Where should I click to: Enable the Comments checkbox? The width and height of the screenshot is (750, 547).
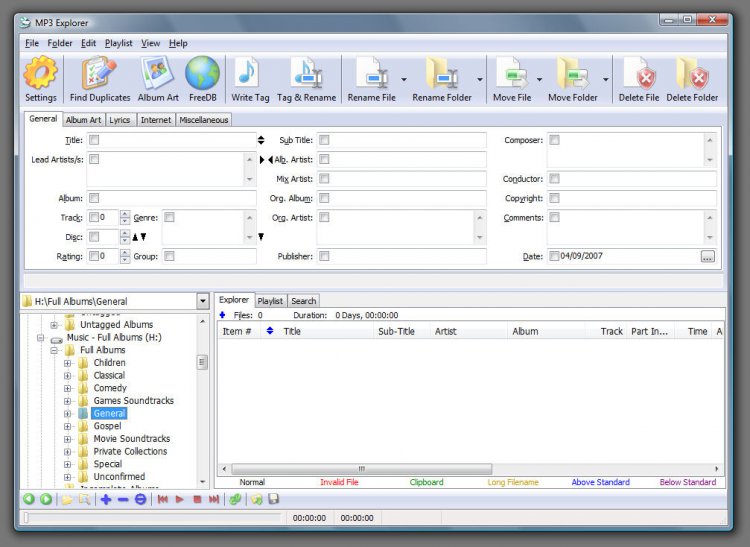[x=554, y=218]
